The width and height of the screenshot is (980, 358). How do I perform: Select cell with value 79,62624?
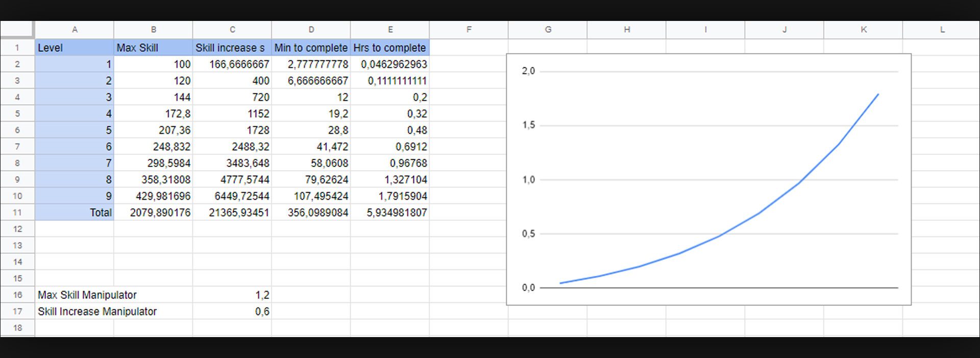click(311, 179)
